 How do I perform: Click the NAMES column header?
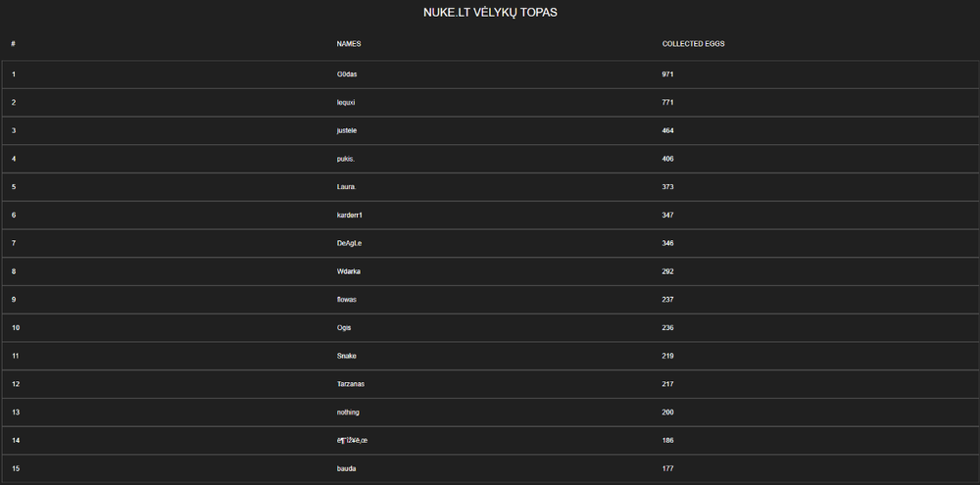click(x=349, y=44)
